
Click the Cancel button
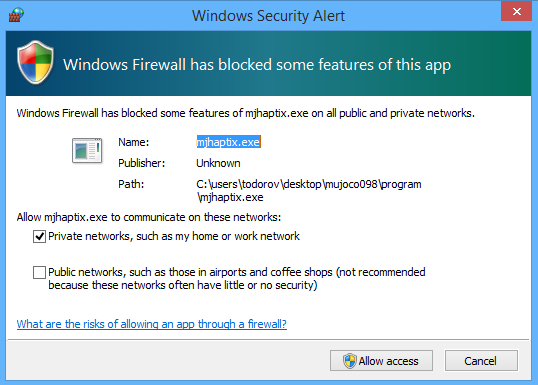pyautogui.click(x=481, y=361)
